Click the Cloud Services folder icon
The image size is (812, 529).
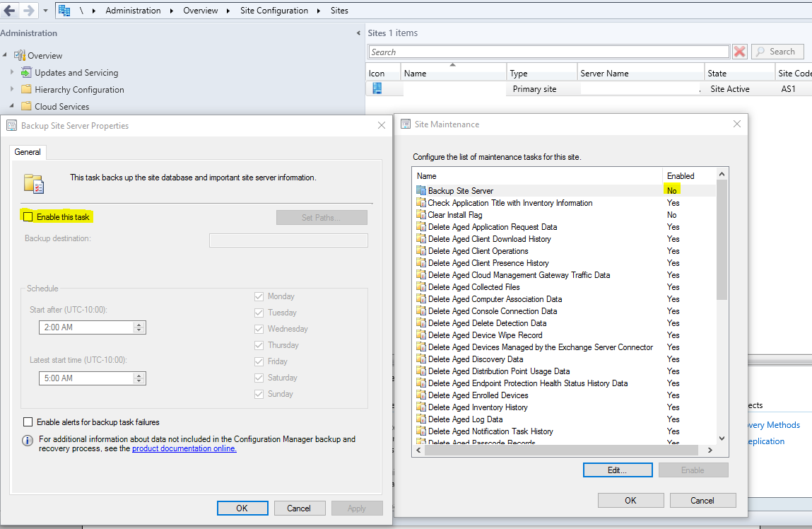pos(26,105)
